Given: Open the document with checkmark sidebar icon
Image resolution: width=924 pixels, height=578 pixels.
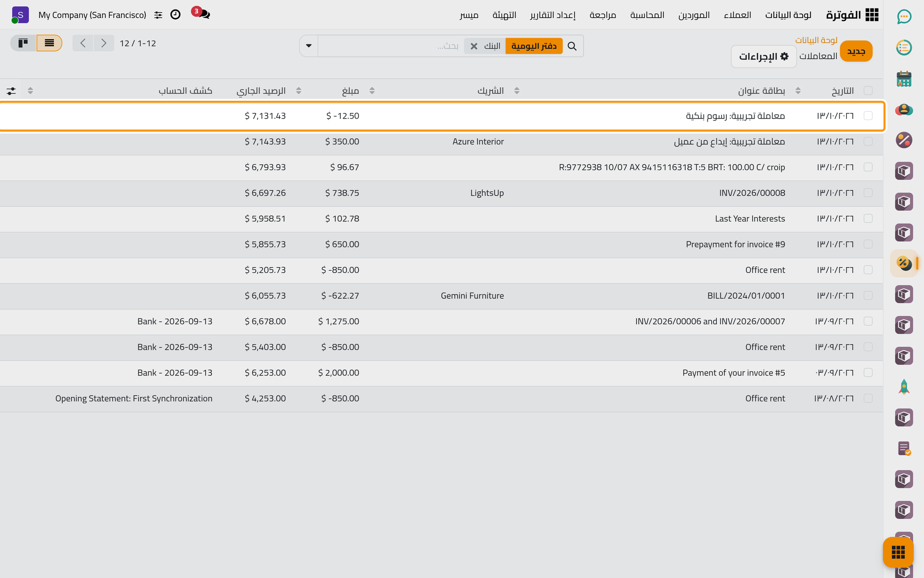Looking at the screenshot, I should click(x=904, y=448).
